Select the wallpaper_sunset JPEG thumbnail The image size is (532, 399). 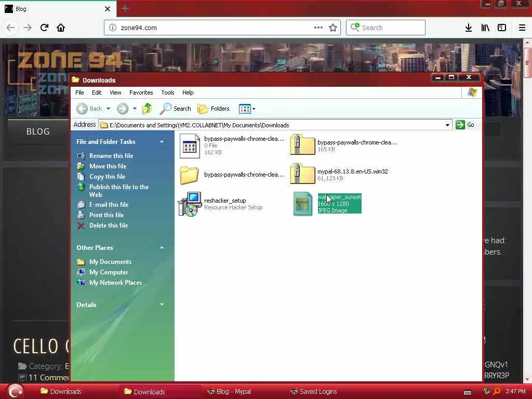[x=303, y=204]
